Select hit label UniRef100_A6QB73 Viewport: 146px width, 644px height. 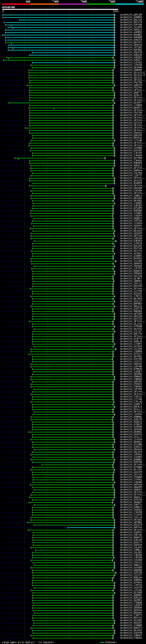click(131, 218)
